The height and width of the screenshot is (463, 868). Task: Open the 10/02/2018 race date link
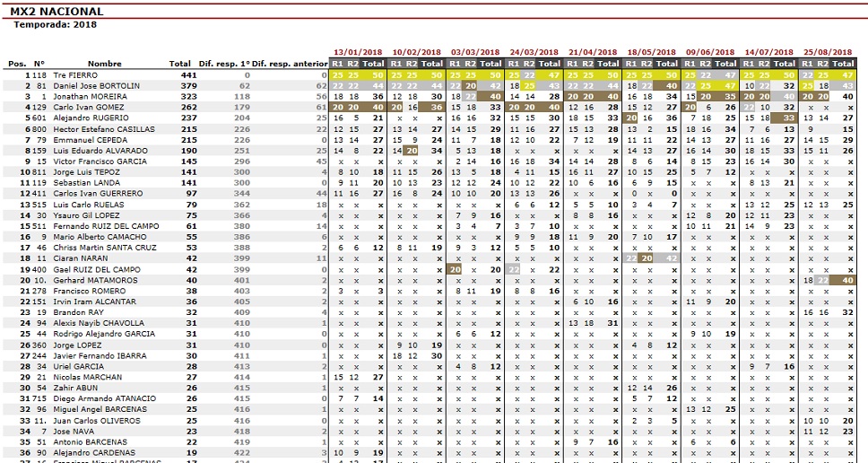pos(416,53)
